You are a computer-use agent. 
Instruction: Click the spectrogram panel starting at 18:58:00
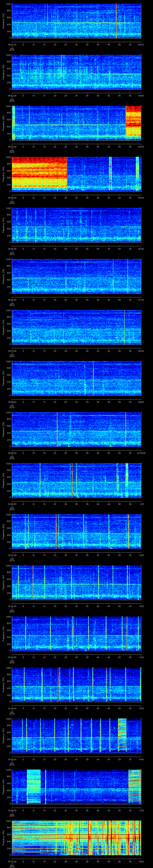pos(76,378)
